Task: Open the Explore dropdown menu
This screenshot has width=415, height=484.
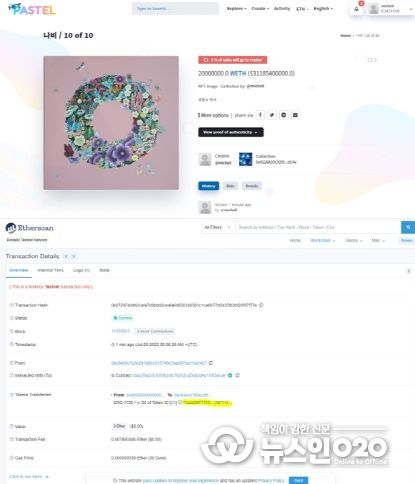Action: coord(237,9)
